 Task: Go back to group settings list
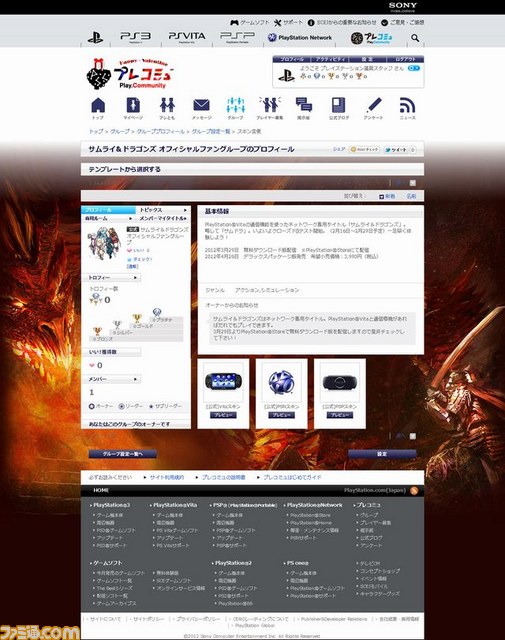123,454
